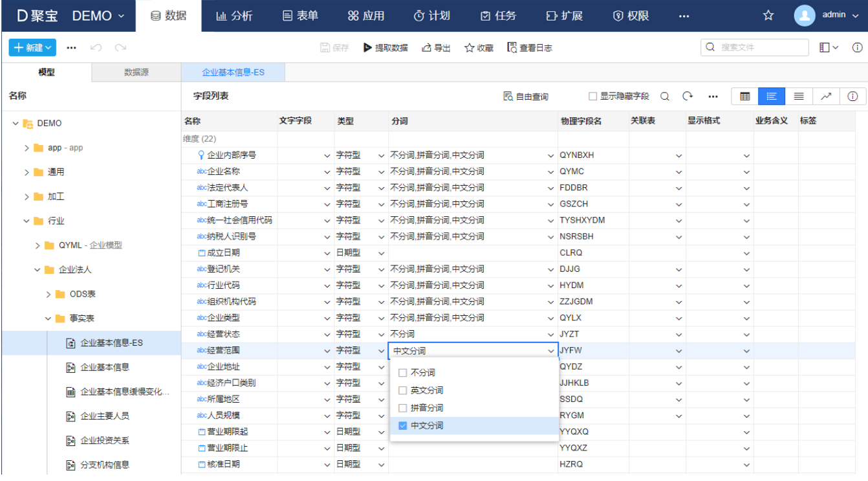
Task: Click the layout panel toggle icon
Action: click(x=829, y=47)
